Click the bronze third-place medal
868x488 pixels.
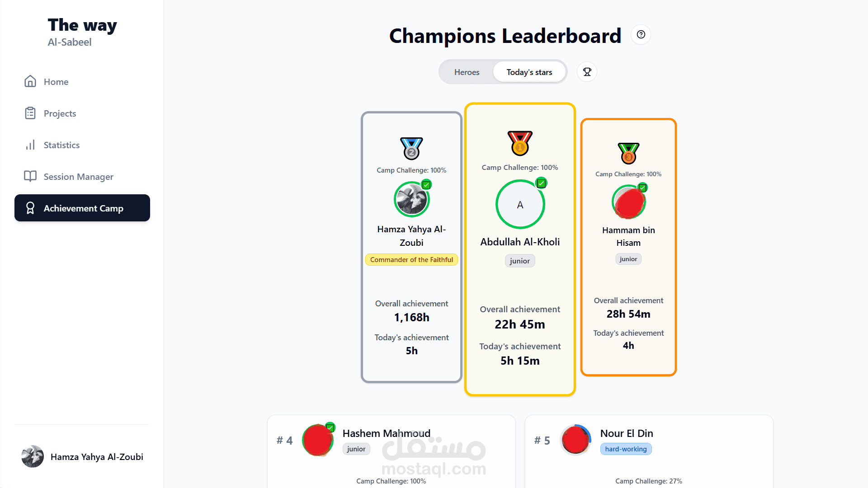(628, 153)
